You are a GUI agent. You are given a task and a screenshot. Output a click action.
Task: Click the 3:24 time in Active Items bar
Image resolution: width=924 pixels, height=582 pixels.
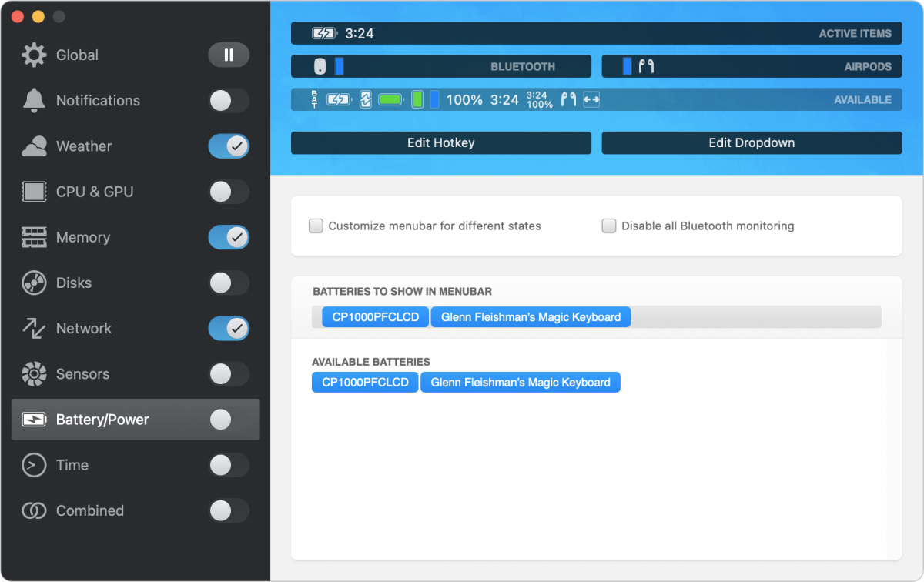coord(360,33)
